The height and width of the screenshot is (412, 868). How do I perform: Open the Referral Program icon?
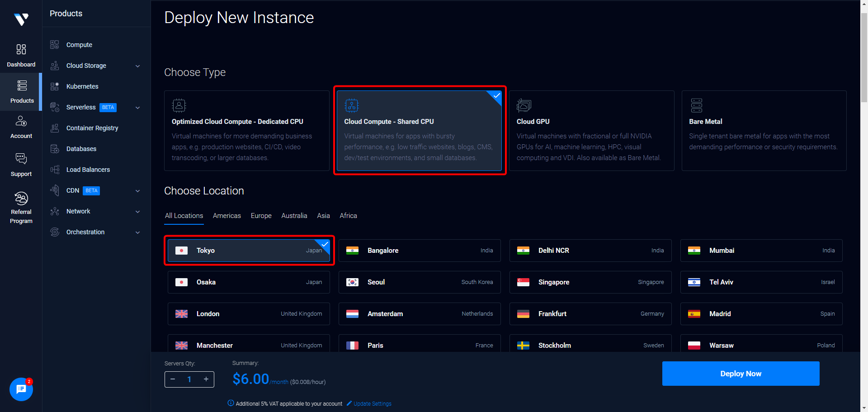[21, 198]
